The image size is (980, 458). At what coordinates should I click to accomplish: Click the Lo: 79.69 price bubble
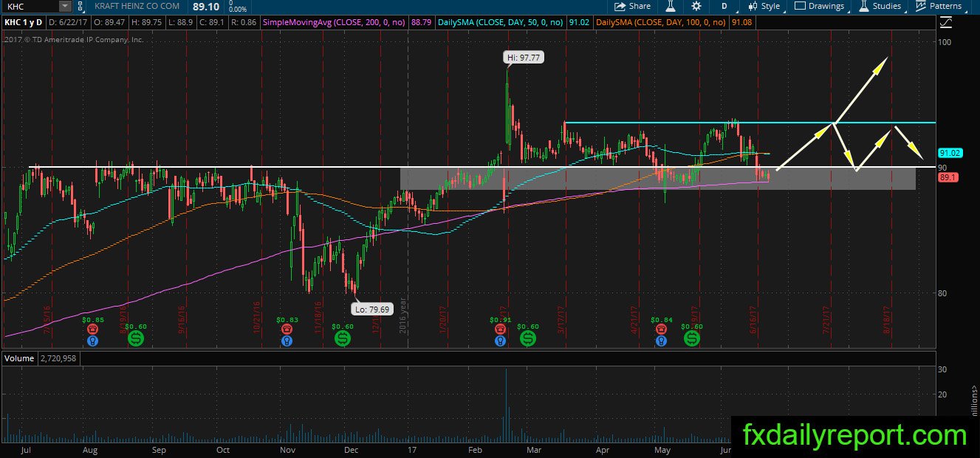(x=373, y=310)
